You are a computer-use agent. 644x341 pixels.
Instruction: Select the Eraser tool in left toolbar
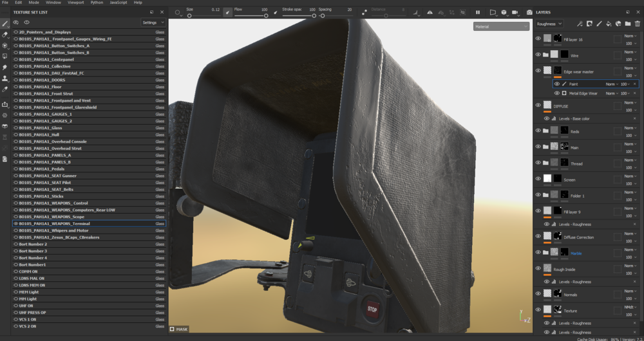(5, 35)
